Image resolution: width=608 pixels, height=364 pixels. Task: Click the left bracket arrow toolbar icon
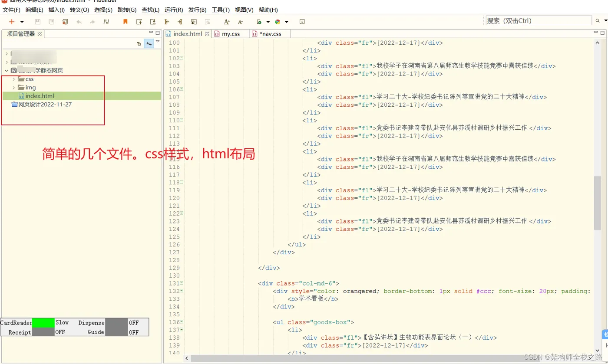pyautogui.click(x=166, y=22)
